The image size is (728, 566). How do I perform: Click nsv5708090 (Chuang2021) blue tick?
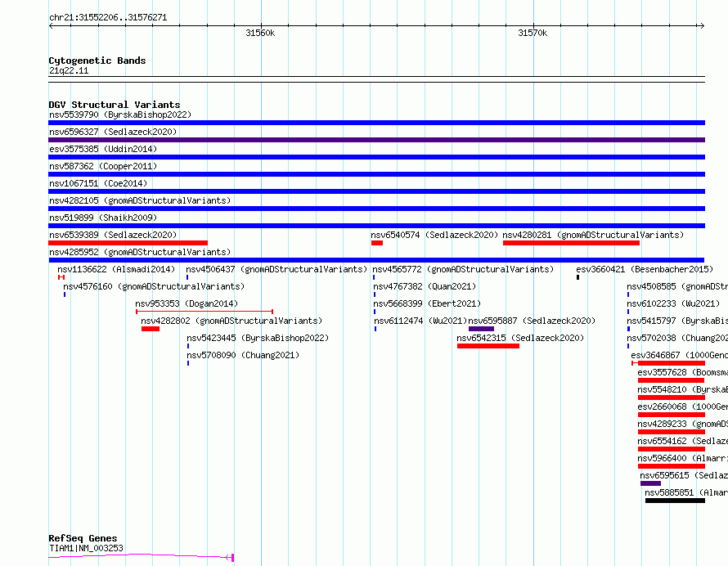(x=188, y=363)
